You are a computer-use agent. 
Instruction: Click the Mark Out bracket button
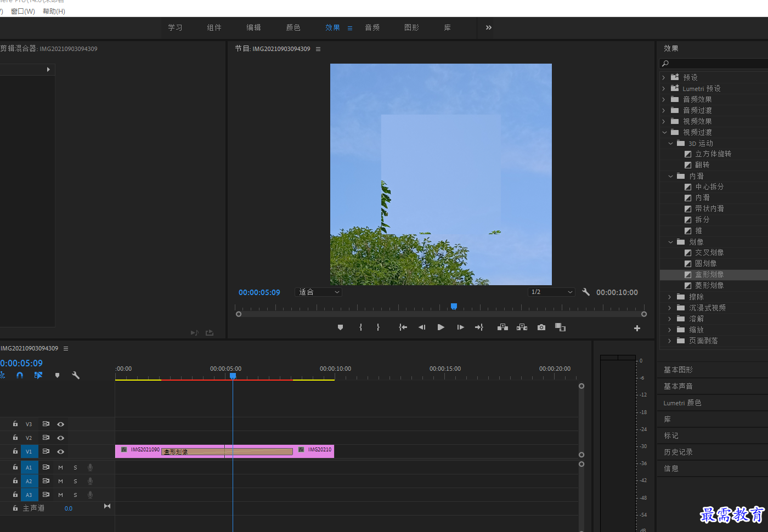pyautogui.click(x=378, y=327)
